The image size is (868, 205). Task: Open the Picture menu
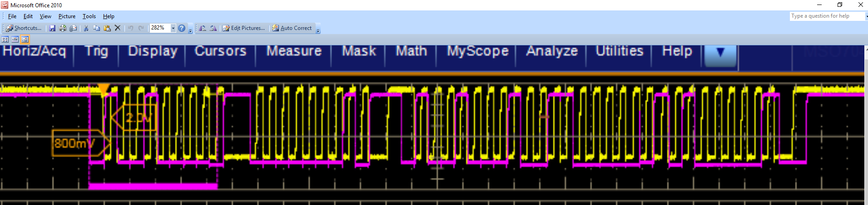[67, 16]
